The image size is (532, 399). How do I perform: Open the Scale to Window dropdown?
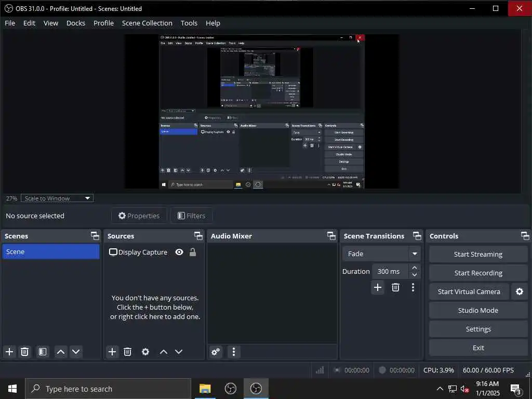57,198
